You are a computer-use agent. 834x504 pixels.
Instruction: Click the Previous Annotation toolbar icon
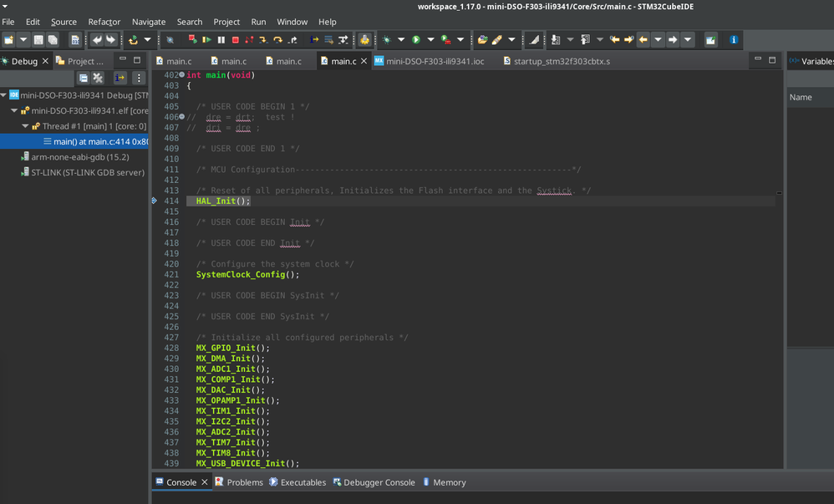(x=585, y=40)
